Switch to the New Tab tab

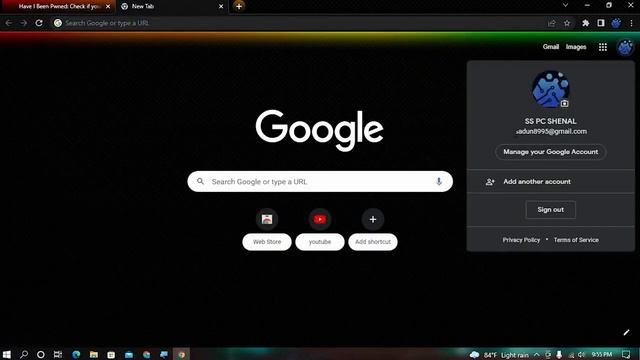pyautogui.click(x=171, y=7)
